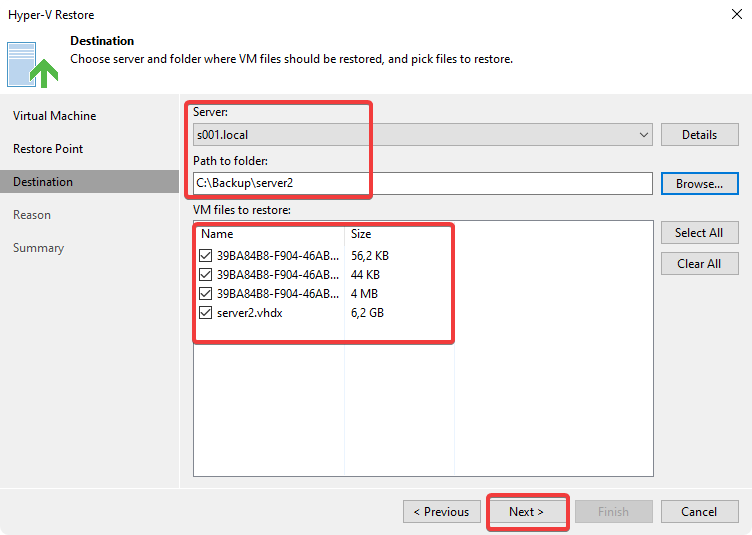The width and height of the screenshot is (752, 535).
Task: Sort files by the Size column header
Action: point(398,234)
